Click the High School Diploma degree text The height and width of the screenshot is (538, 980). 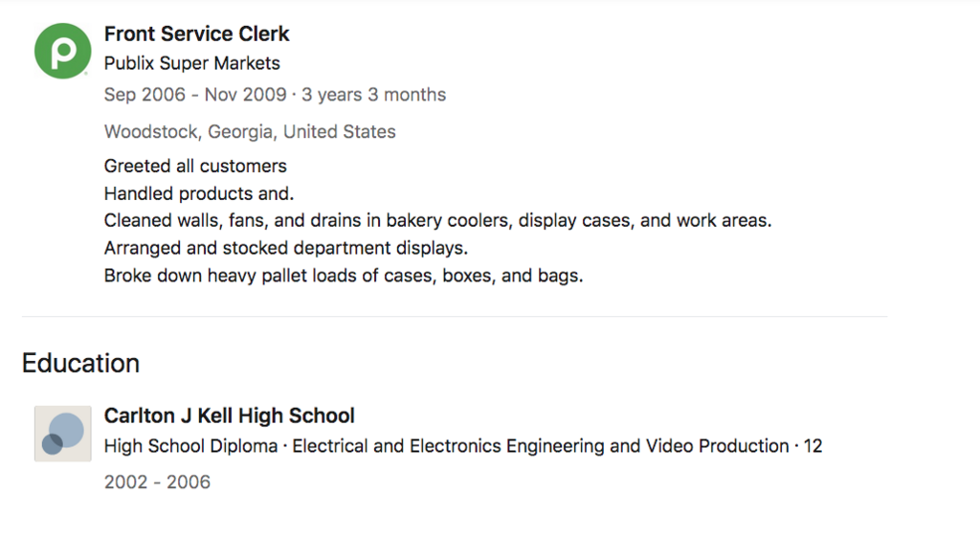point(190,446)
